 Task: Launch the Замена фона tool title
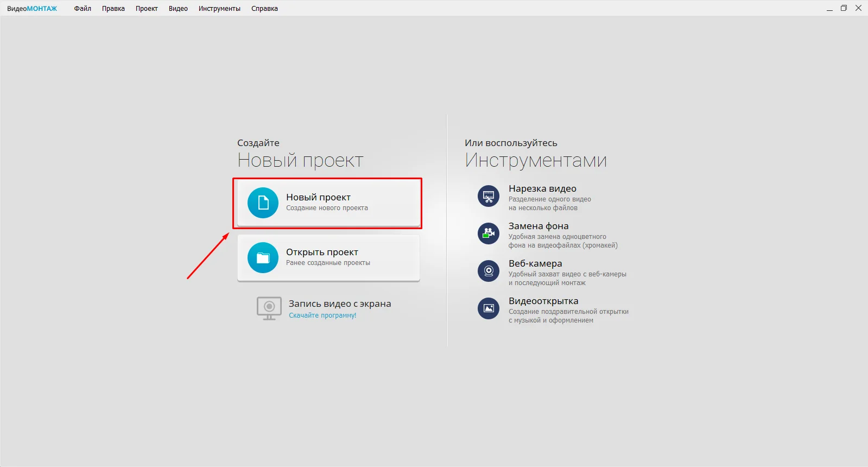tap(538, 226)
